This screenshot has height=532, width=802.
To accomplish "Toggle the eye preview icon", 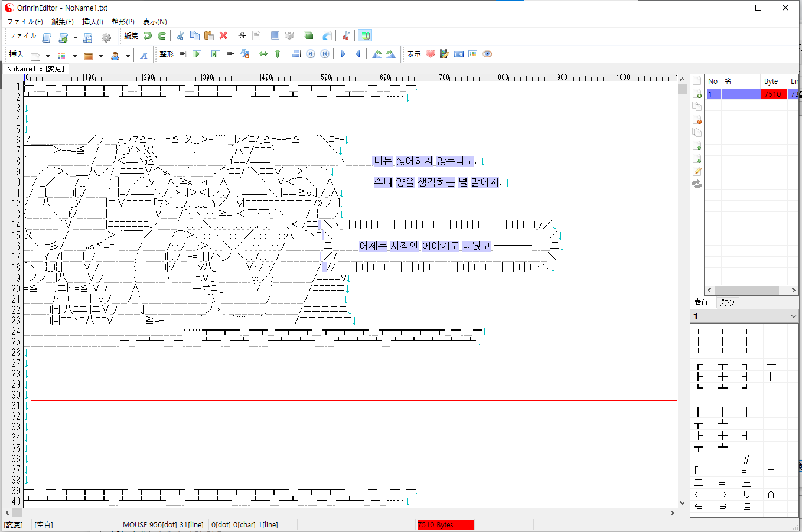I will (x=487, y=54).
